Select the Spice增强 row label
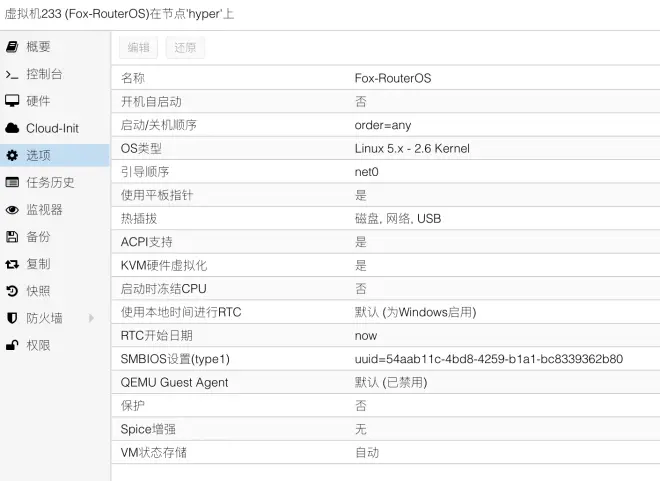This screenshot has height=481, width=660. tap(148, 429)
